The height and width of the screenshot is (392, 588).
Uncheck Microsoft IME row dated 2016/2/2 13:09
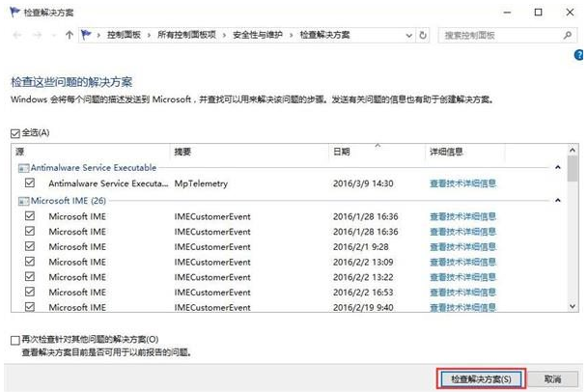point(30,262)
